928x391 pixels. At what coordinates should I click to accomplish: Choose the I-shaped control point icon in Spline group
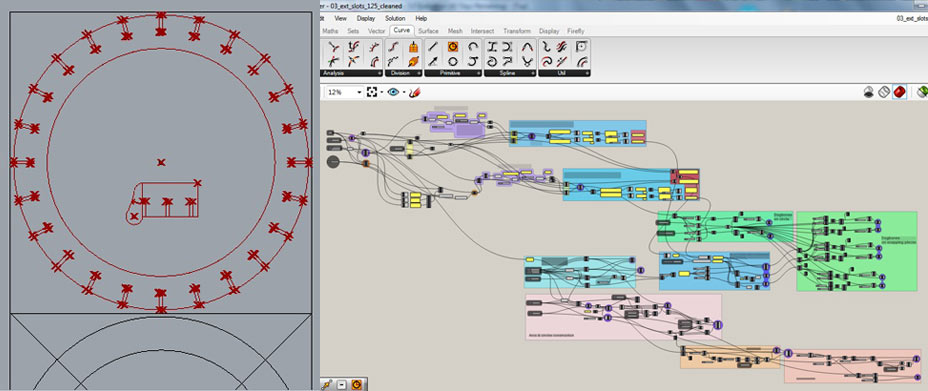[x=492, y=47]
